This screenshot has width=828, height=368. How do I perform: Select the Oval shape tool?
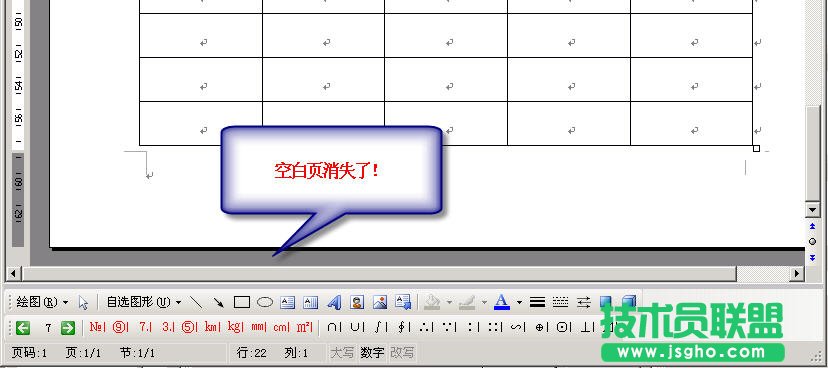[265, 303]
